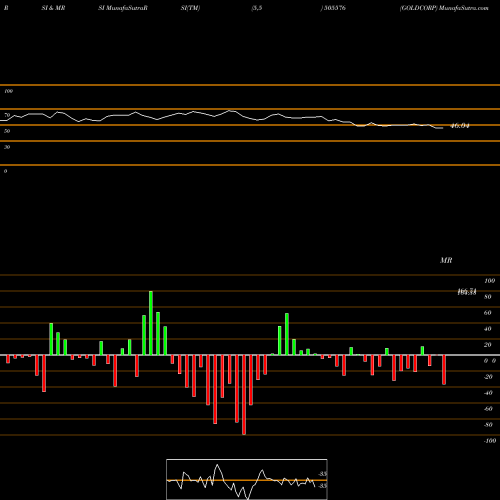Click the '-100' label on MR right axis
The image size is (500, 500).
[x=490, y=441]
